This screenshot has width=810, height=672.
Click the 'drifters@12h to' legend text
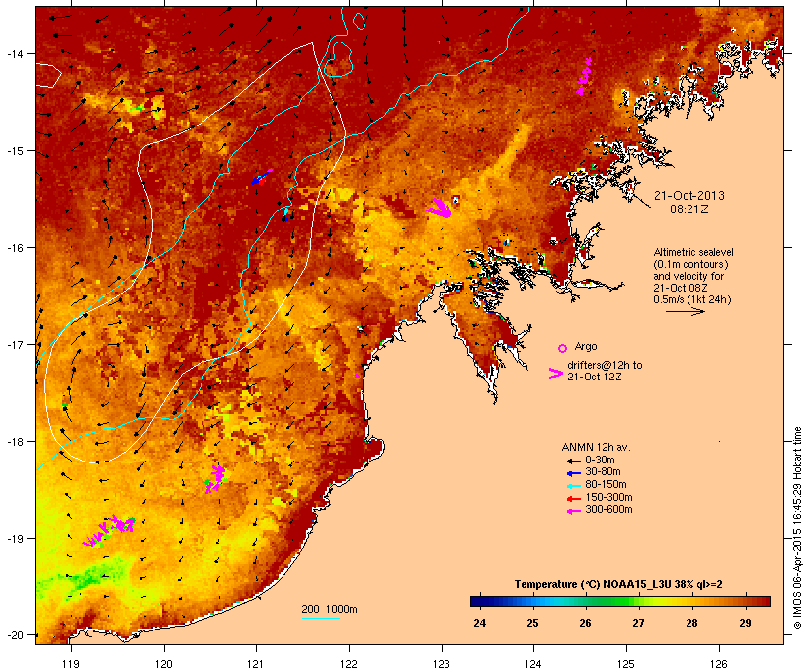[605, 365]
